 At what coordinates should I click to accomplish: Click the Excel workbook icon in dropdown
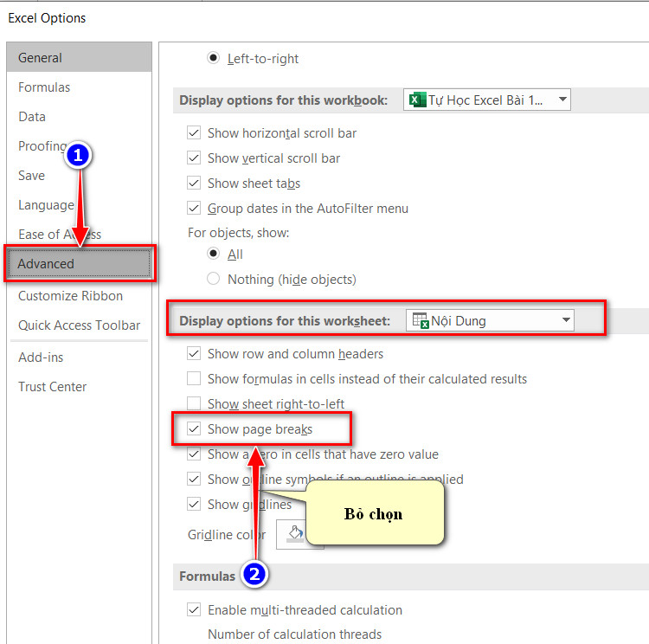(416, 100)
